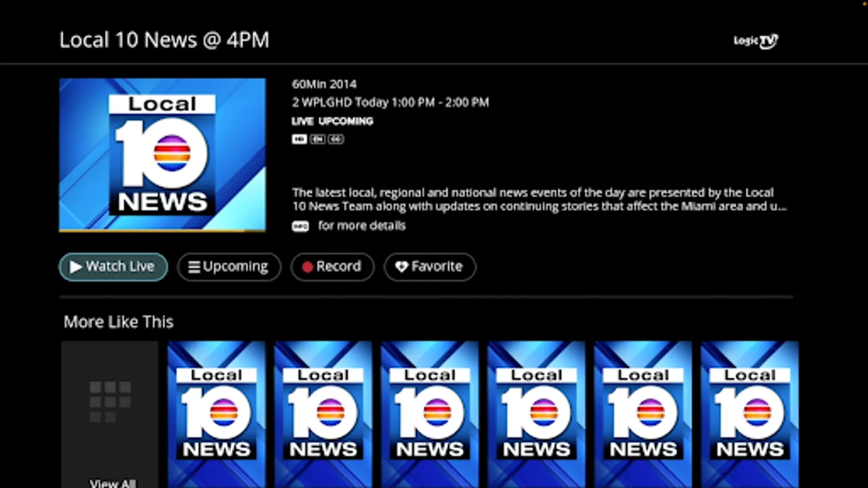Screen dimensions: 868x488
Task: Click the Record button
Action: 333,267
